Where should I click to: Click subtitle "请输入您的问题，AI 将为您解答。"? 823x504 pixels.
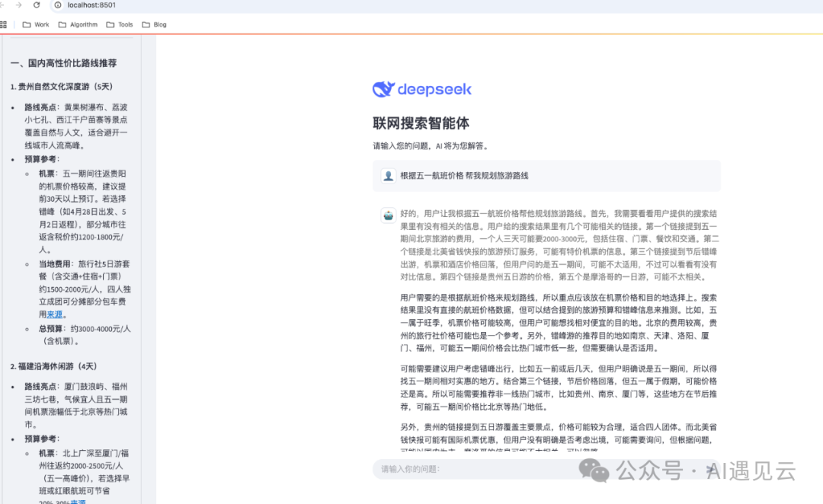pos(431,146)
